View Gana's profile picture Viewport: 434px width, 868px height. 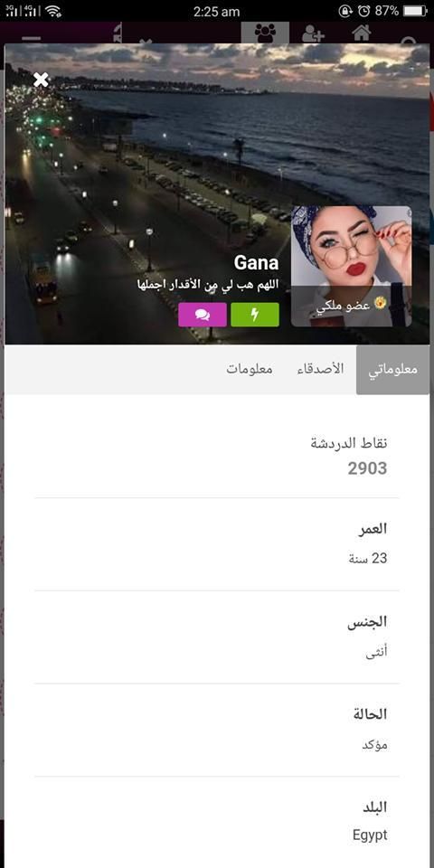click(352, 266)
